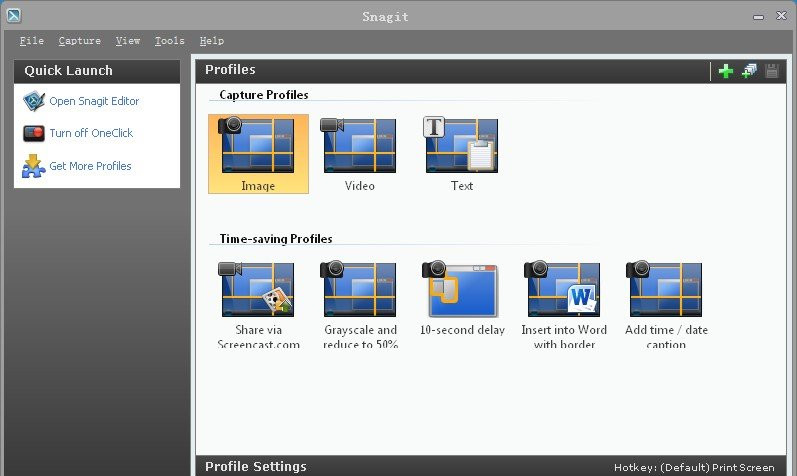Close the Snagit window
The image size is (797, 476).
pos(782,16)
